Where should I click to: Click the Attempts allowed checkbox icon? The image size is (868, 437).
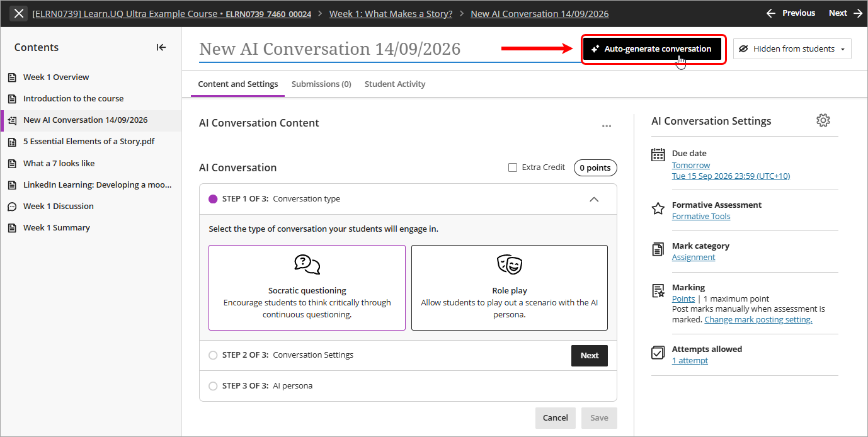click(658, 353)
